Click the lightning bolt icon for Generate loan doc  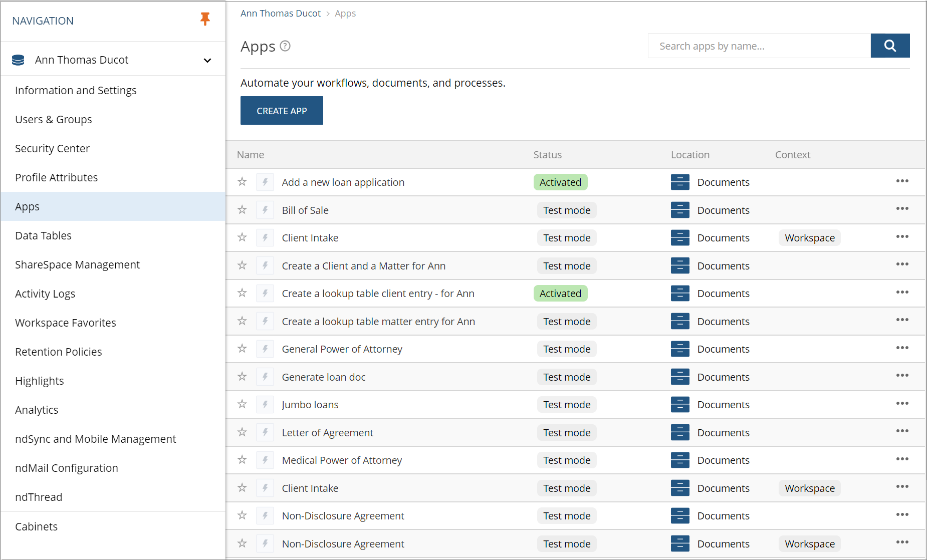(x=265, y=377)
